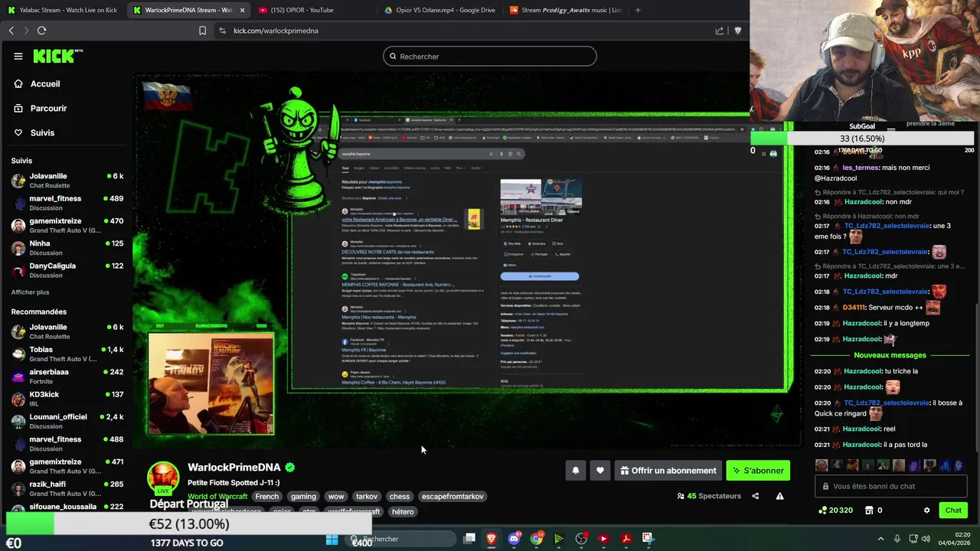Expand followed list with Afficher plus
The image size is (980, 551).
pos(30,292)
